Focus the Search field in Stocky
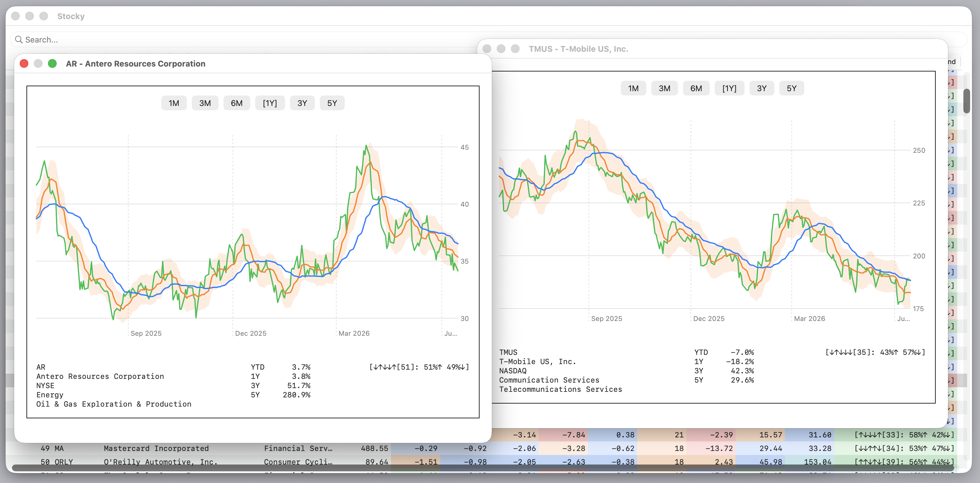The height and width of the screenshot is (483, 980). (x=489, y=40)
